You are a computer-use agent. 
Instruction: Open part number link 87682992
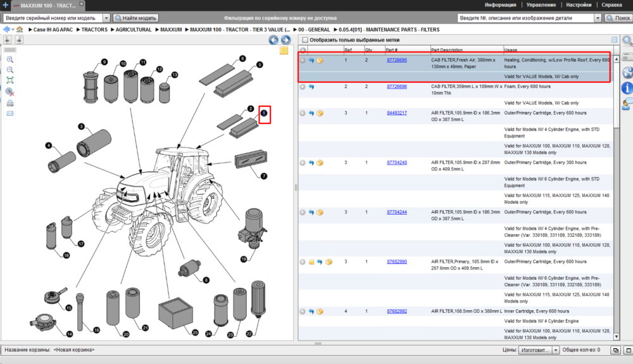[397, 311]
